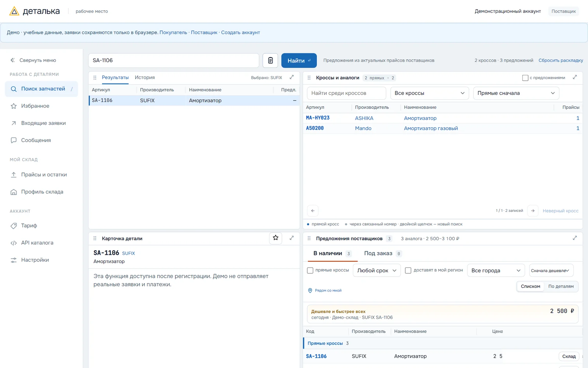The image size is (588, 368).
Task: Click the Деталька triangle logo
Action: tap(14, 11)
